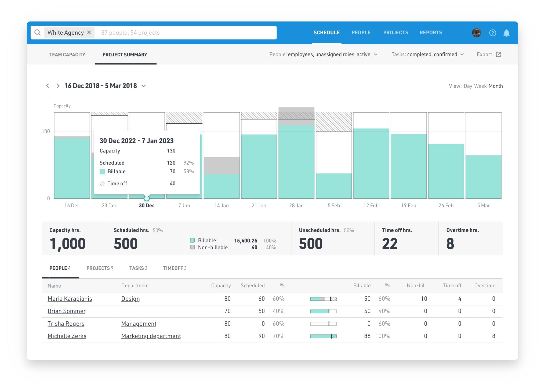Switch to the TEAM CAPACITY tab
Image resolution: width=545 pixels, height=392 pixels.
(x=67, y=55)
